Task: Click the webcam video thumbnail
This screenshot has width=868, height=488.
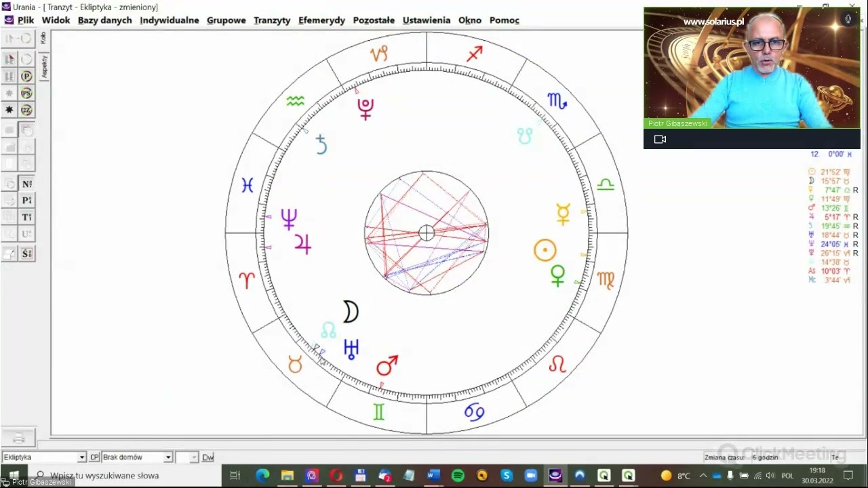Action: pos(751,68)
